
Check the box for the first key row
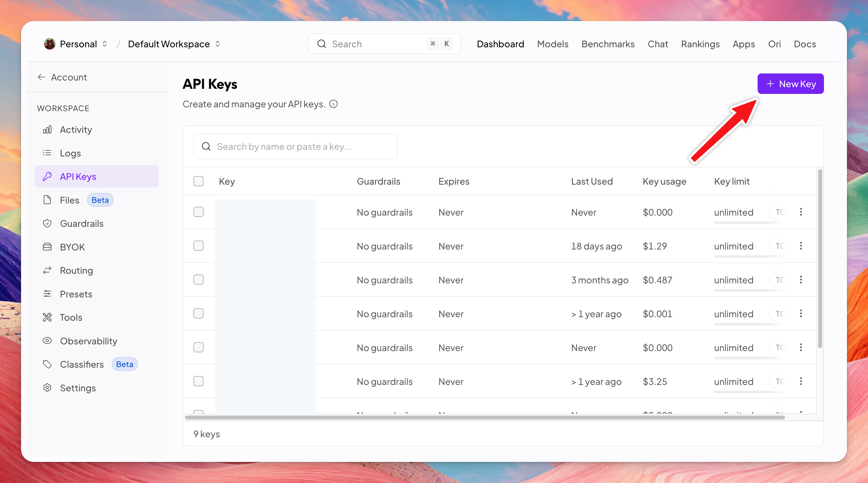click(198, 212)
